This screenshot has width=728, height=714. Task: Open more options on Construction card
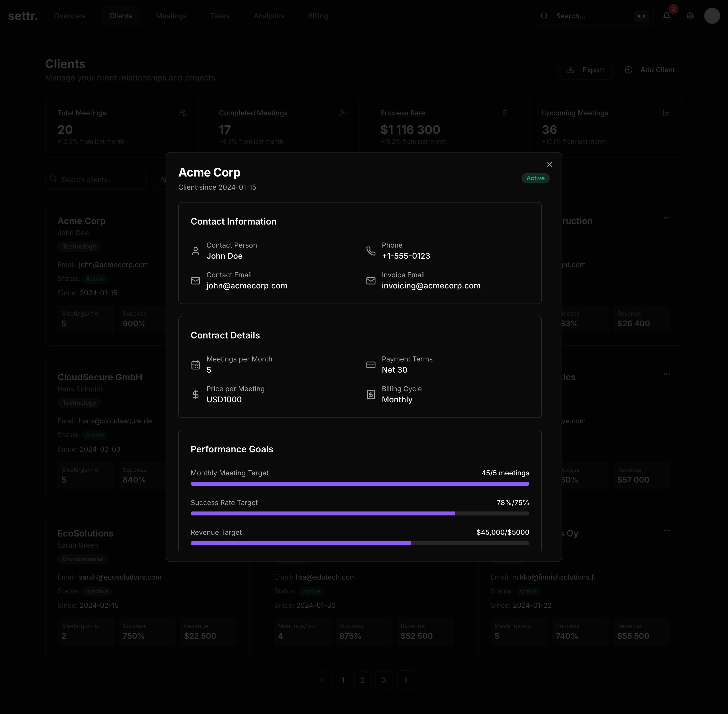(x=667, y=218)
